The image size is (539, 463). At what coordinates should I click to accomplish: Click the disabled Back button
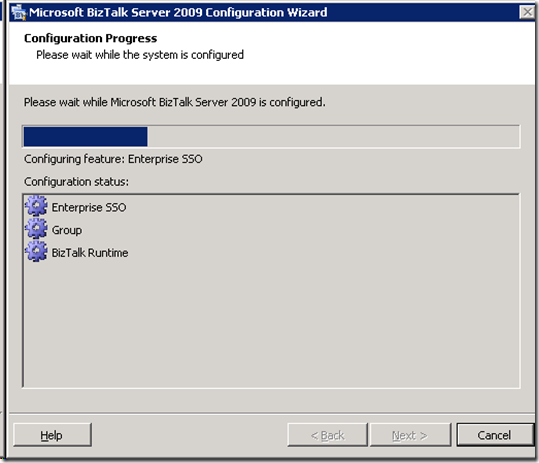pos(327,435)
